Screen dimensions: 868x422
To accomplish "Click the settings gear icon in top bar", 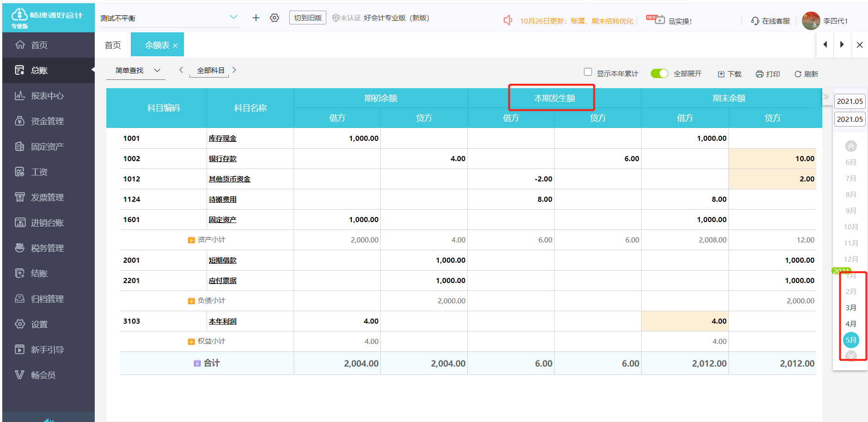I will tap(275, 18).
